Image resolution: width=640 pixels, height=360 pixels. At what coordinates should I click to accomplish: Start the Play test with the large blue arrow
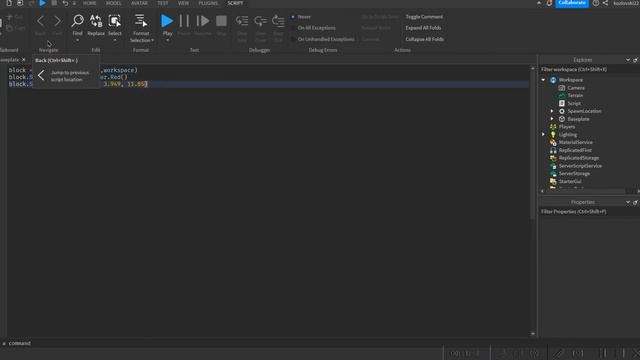167,20
